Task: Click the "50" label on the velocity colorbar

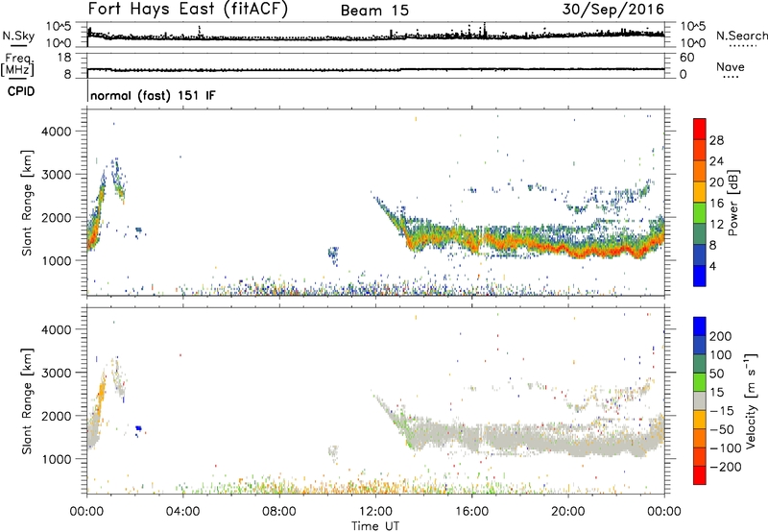Action: pyautogui.click(x=716, y=374)
